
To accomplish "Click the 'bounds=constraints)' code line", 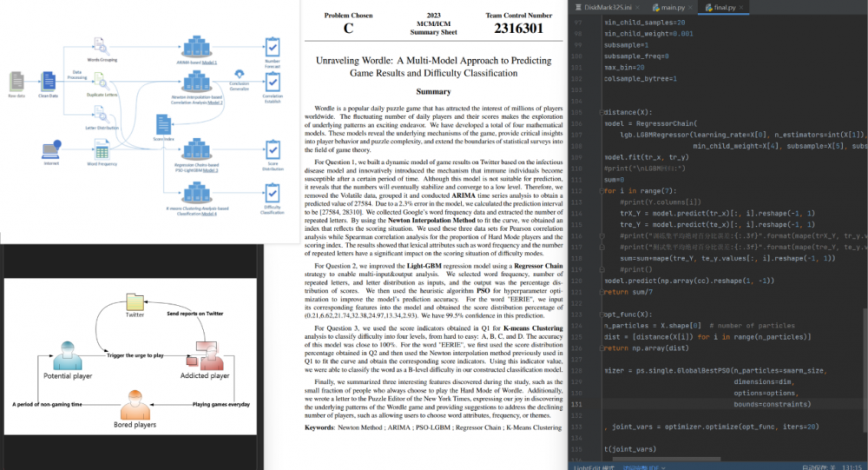I will tap(773, 404).
